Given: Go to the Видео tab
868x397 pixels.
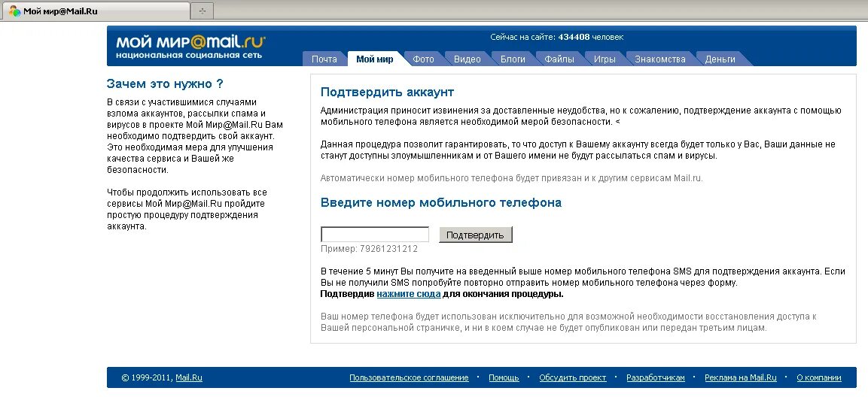Looking at the screenshot, I should point(468,59).
